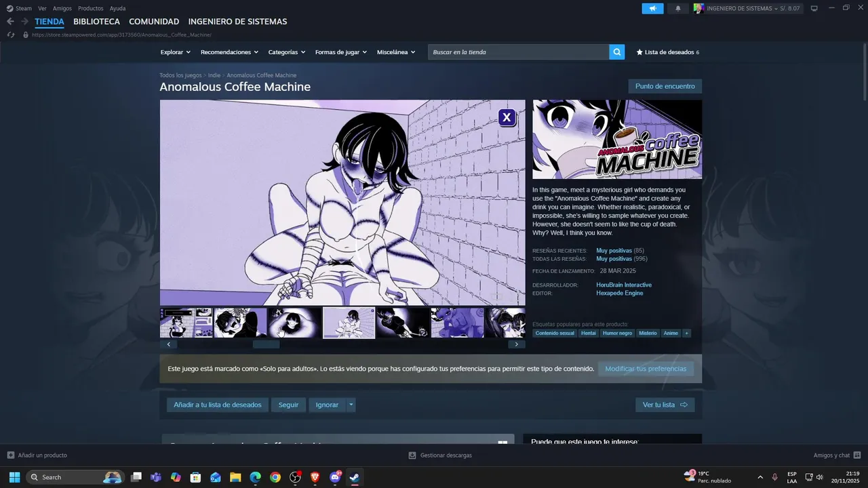Click the Ignorar button
The image size is (868, 488).
click(x=327, y=405)
